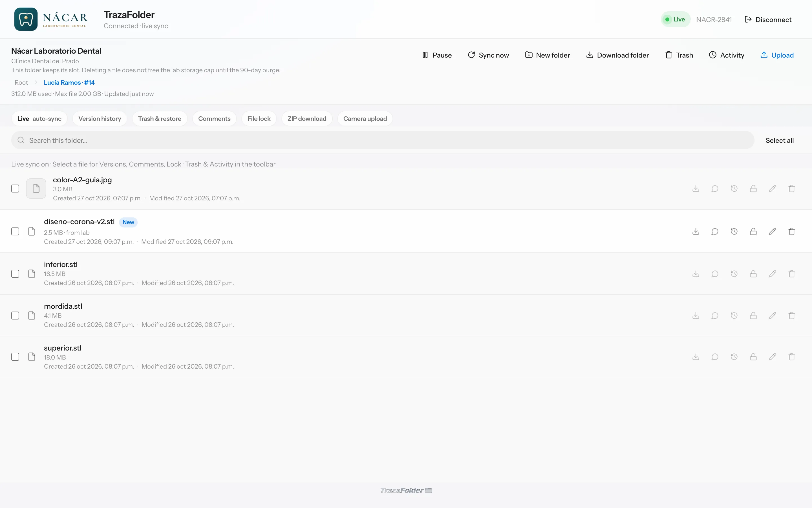Download inferior.stl file

[x=696, y=274]
